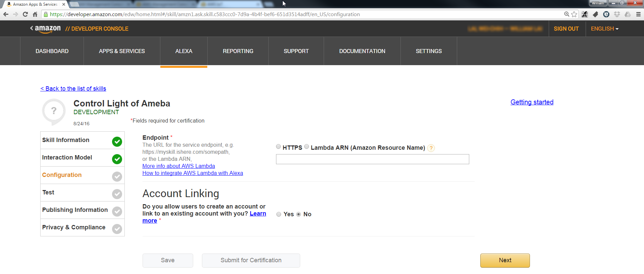Reload the page with refresh icon
This screenshot has height=274, width=644.
click(25, 14)
